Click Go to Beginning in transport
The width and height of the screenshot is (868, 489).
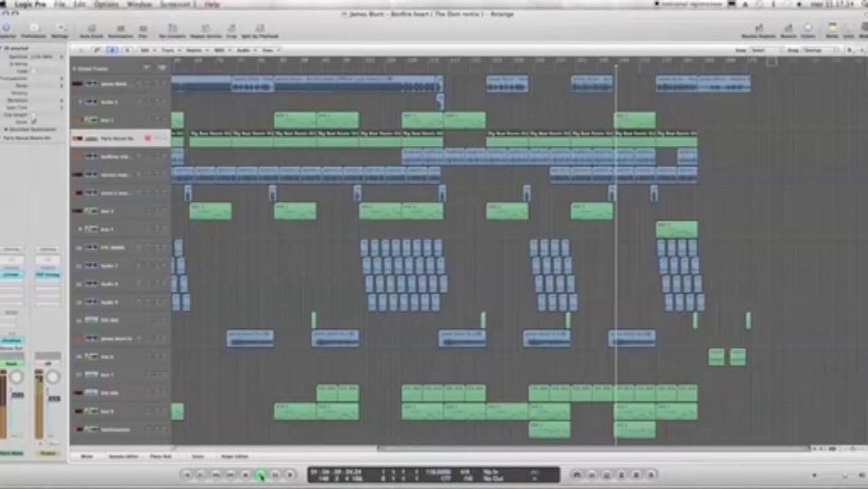coord(186,475)
